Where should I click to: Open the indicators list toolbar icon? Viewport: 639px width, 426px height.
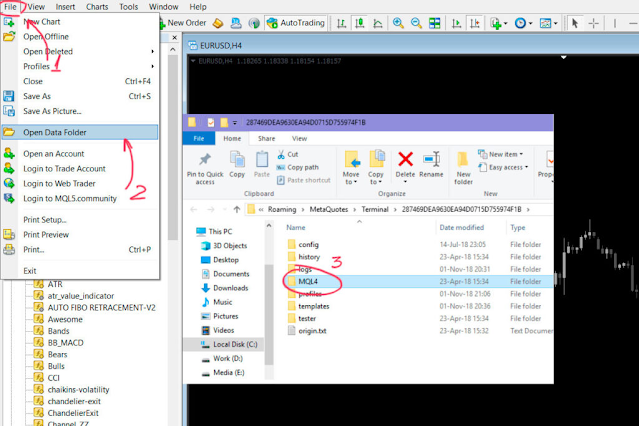(x=496, y=23)
